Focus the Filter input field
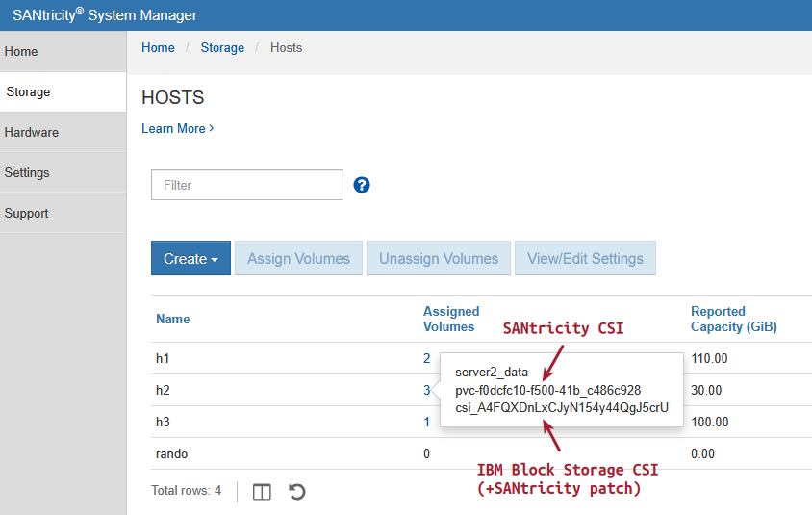812x515 pixels. coord(247,185)
